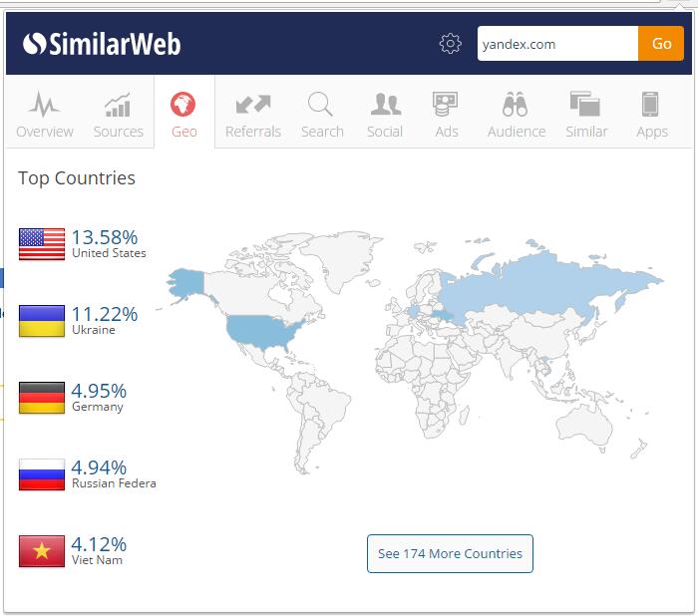The width and height of the screenshot is (698, 616).
Task: Click Russia highlighted on world map
Action: click(538, 279)
